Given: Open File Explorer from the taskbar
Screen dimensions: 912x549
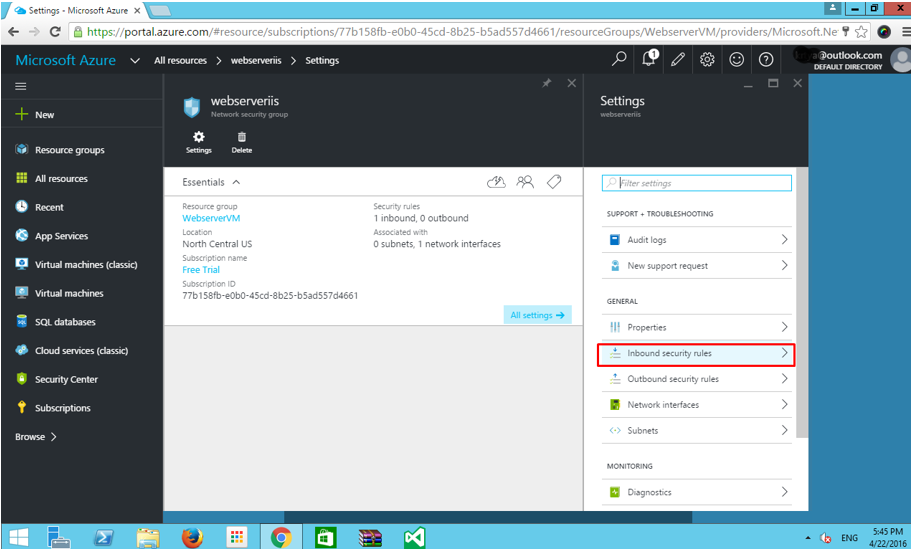Looking at the screenshot, I should [x=148, y=537].
